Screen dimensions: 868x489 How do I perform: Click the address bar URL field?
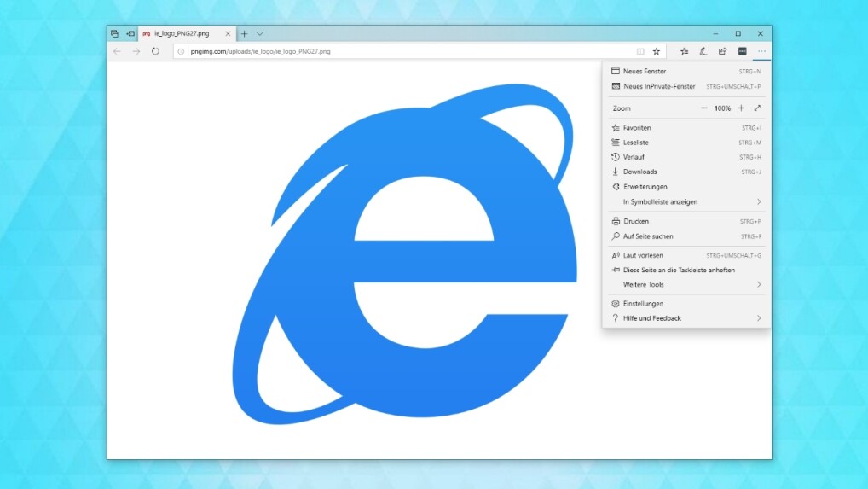(x=420, y=51)
